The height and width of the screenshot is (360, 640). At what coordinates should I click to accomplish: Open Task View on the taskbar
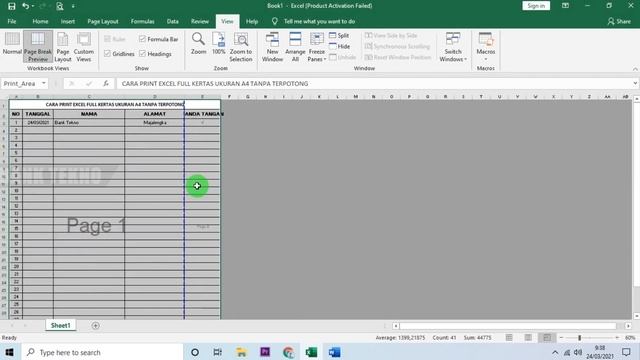coord(218,352)
